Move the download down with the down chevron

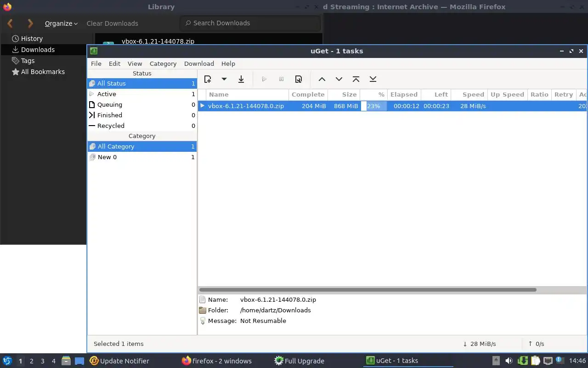coord(339,79)
